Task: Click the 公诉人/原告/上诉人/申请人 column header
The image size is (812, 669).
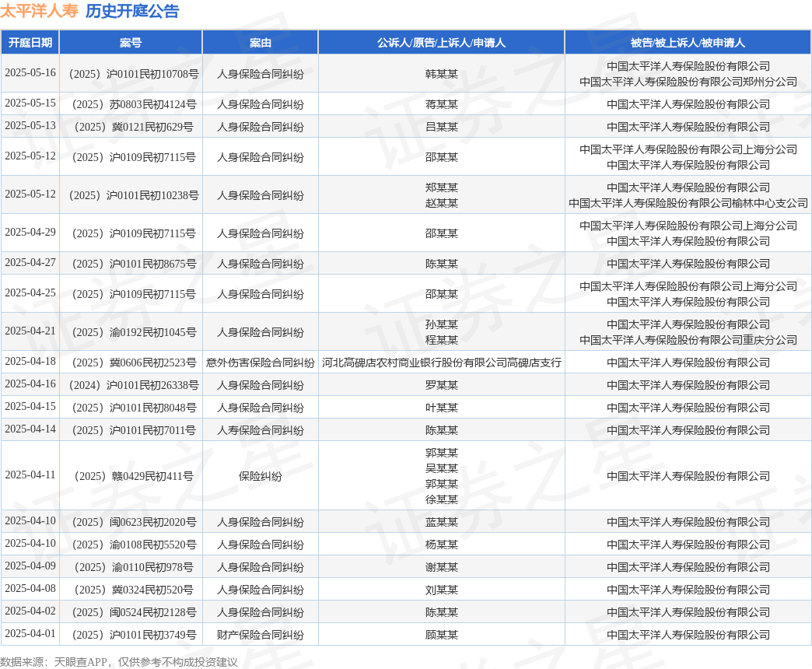Action: (x=441, y=43)
